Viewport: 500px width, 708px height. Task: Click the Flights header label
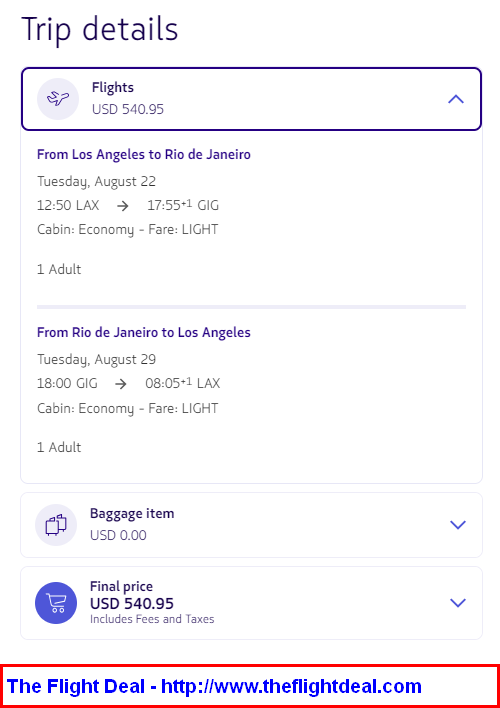pyautogui.click(x=113, y=87)
